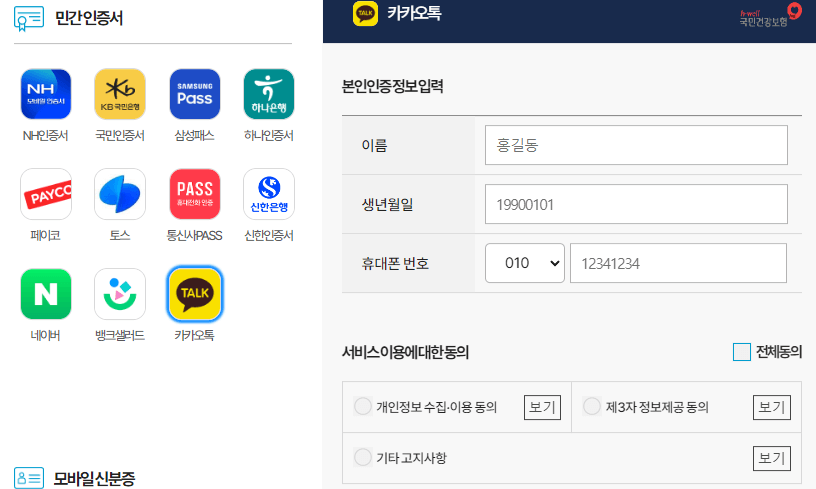This screenshot has height=489, width=816.
Task: Open 보기 for 기타 고지사항
Action: [x=772, y=458]
